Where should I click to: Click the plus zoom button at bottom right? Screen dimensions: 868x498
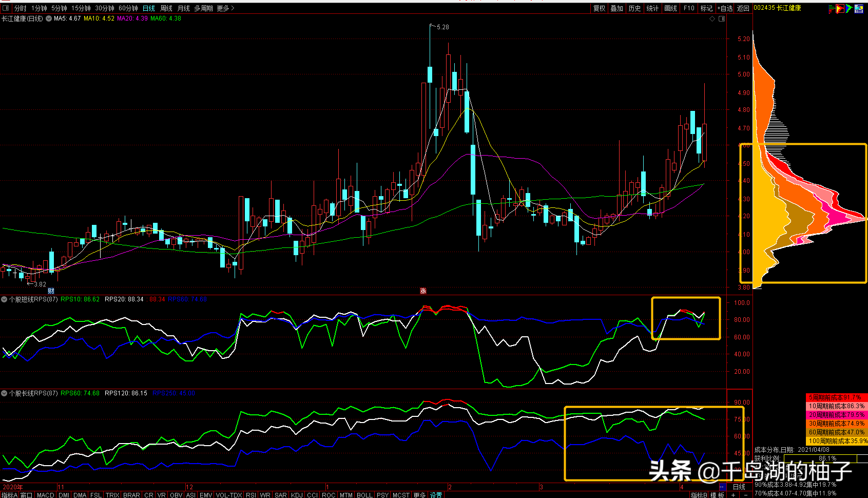click(733, 495)
